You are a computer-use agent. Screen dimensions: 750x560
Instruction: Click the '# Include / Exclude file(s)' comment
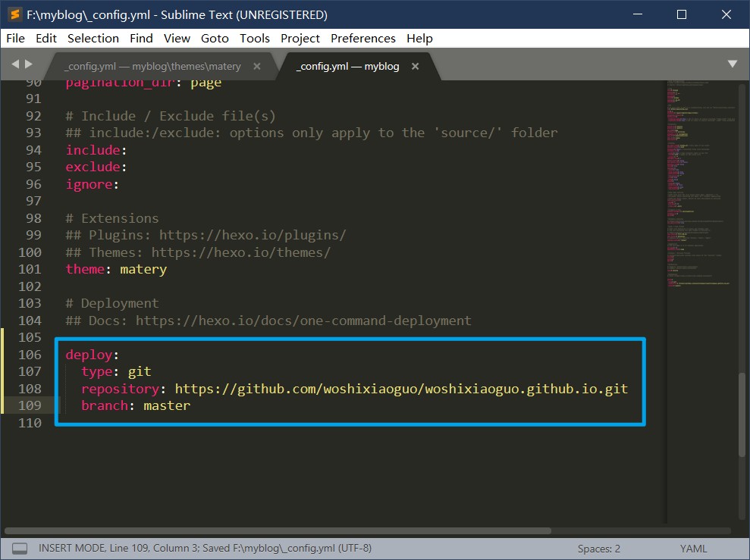point(171,116)
